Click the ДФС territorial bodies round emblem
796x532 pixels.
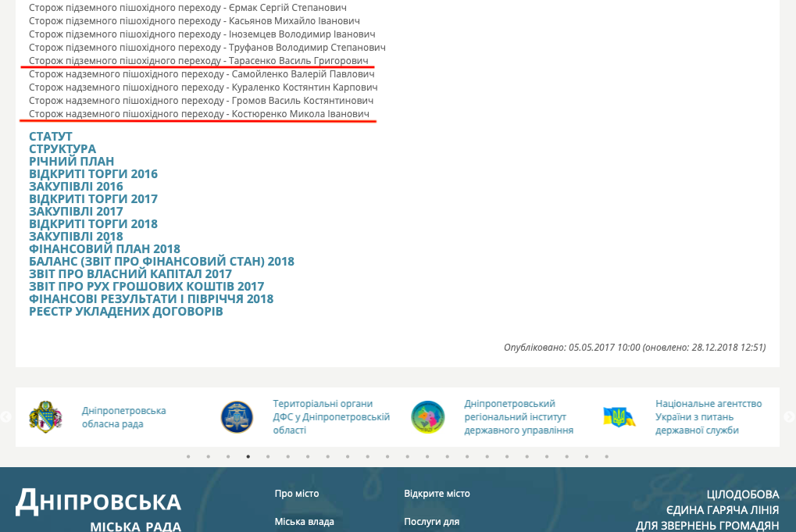pyautogui.click(x=237, y=417)
